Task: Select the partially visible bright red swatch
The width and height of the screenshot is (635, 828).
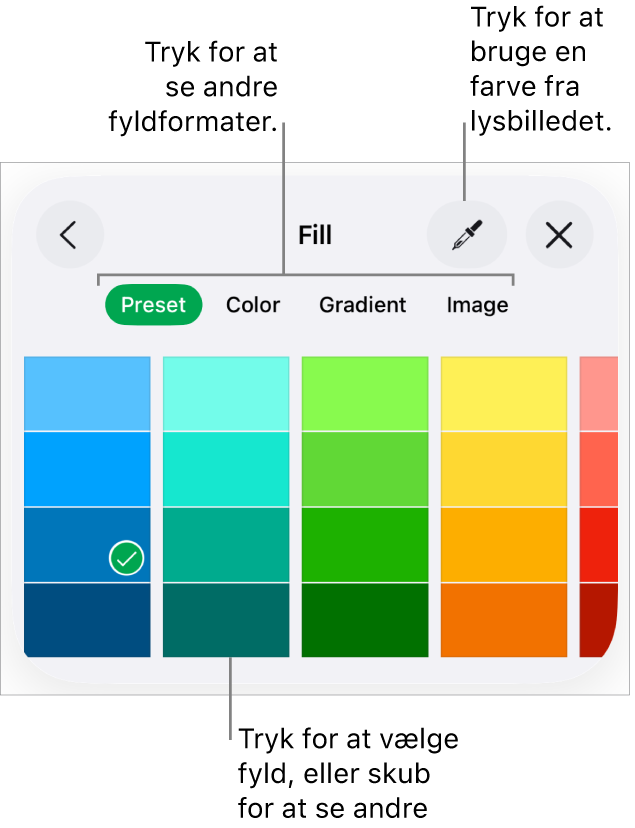Action: click(x=598, y=545)
